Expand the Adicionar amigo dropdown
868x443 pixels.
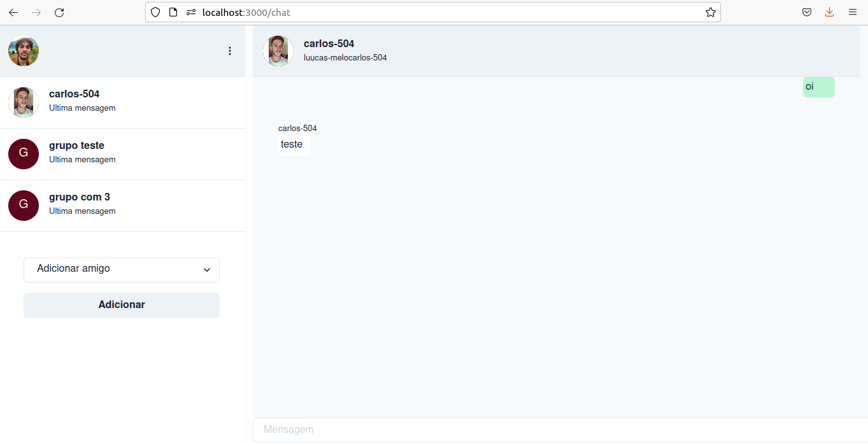pyautogui.click(x=121, y=270)
